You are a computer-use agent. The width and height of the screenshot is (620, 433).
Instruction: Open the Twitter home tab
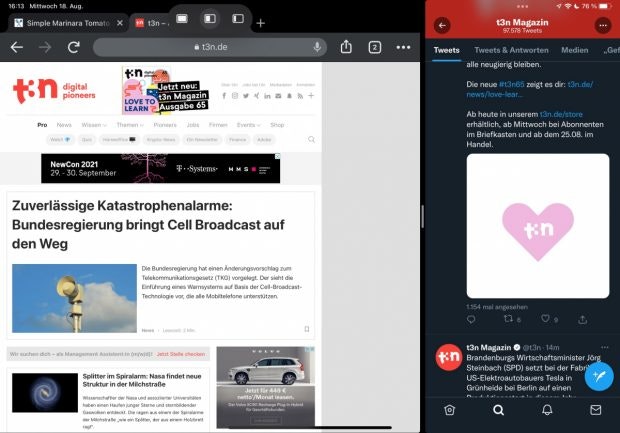[450, 410]
